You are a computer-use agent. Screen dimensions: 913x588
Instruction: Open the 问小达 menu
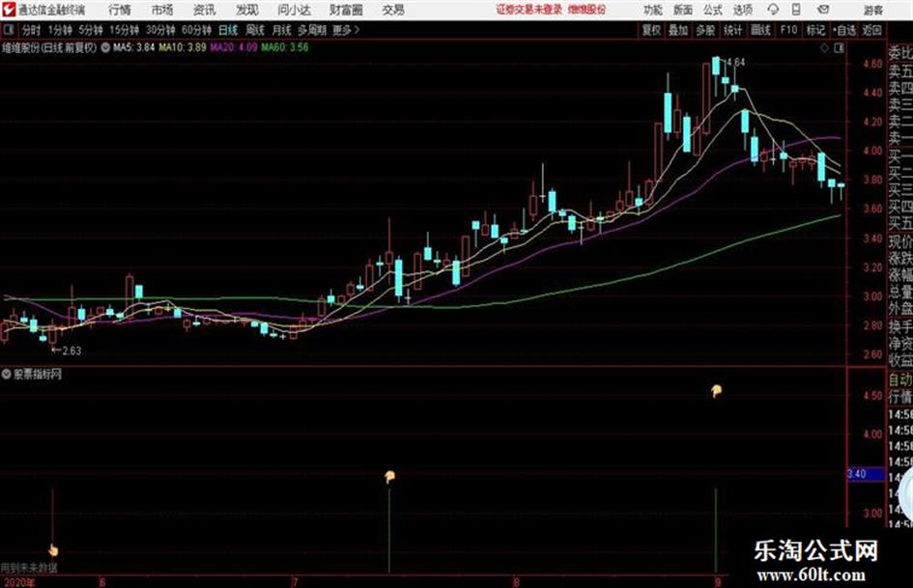click(294, 10)
